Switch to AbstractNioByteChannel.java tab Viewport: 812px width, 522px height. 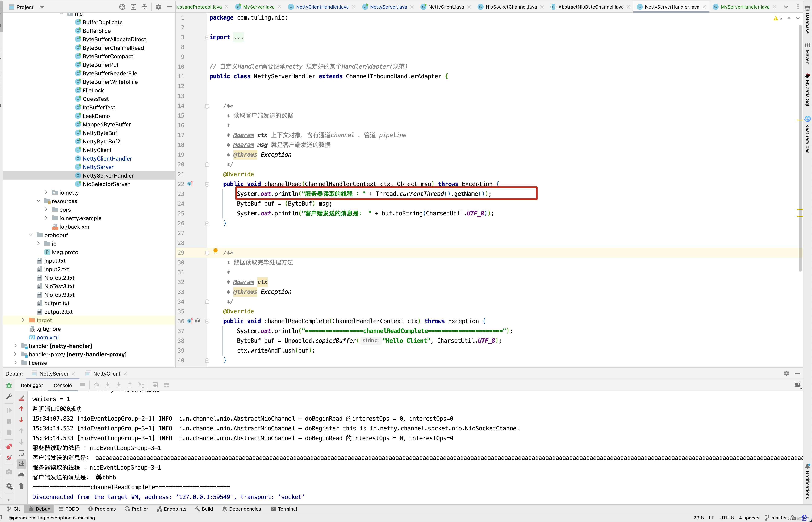coord(590,7)
